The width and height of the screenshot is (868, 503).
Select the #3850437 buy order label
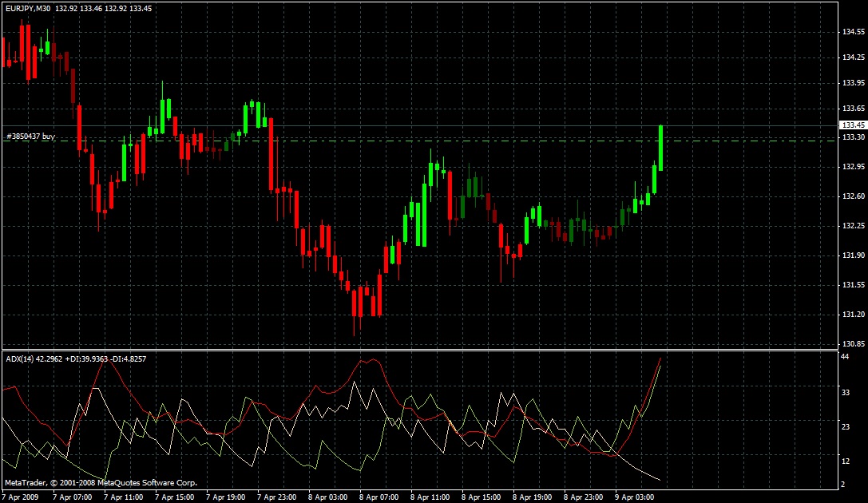point(30,137)
